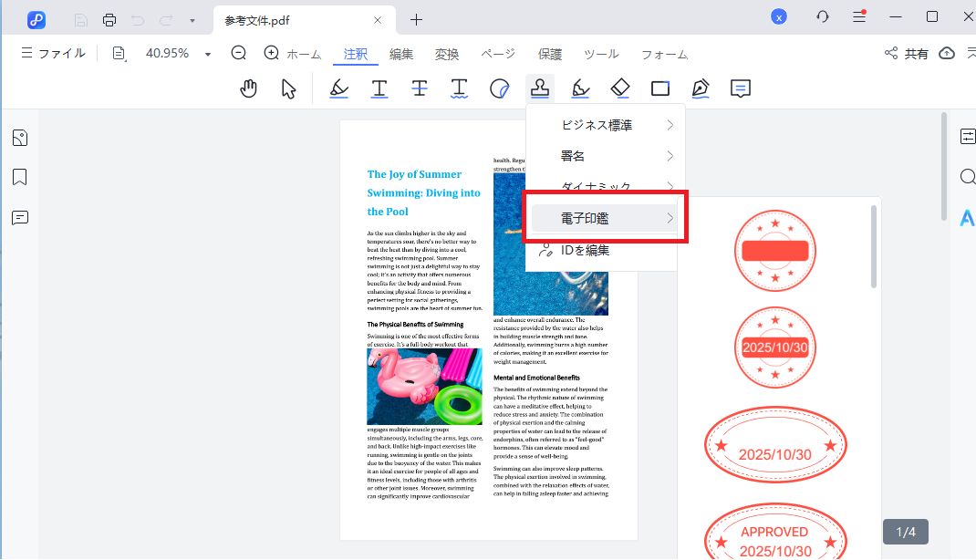
Task: Select IDを編集 menu entry
Action: tap(584, 251)
